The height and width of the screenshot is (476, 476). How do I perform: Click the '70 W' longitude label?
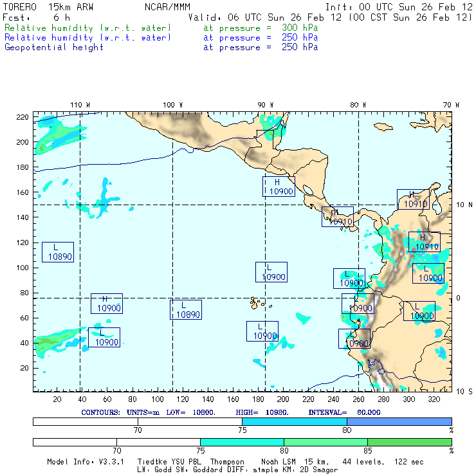click(451, 105)
